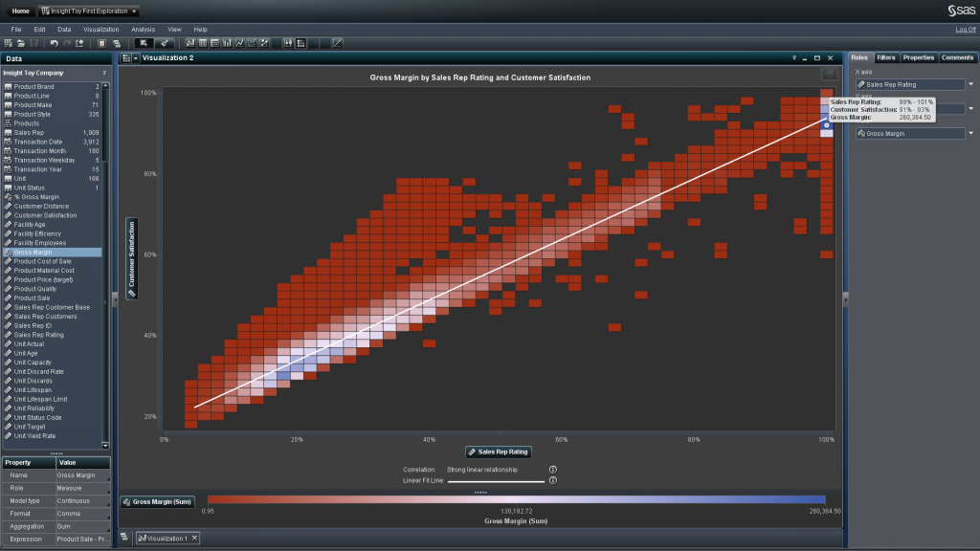Open an exploration with the folder icon

21,43
